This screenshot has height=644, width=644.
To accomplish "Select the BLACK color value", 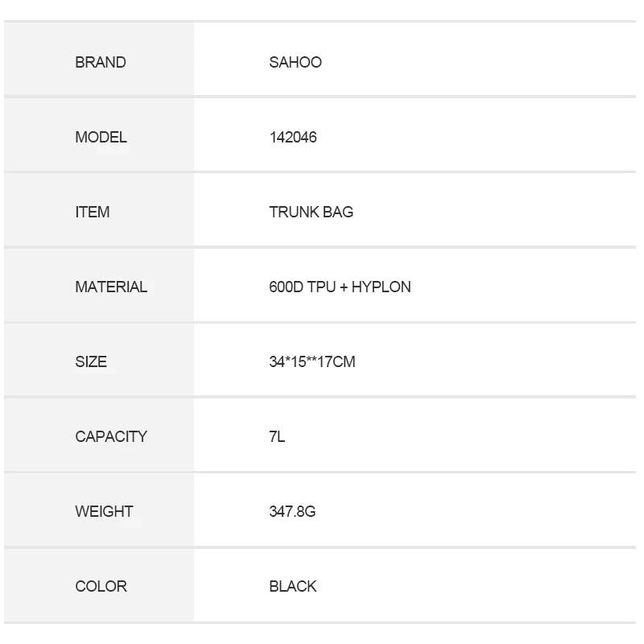I will coord(293,587).
